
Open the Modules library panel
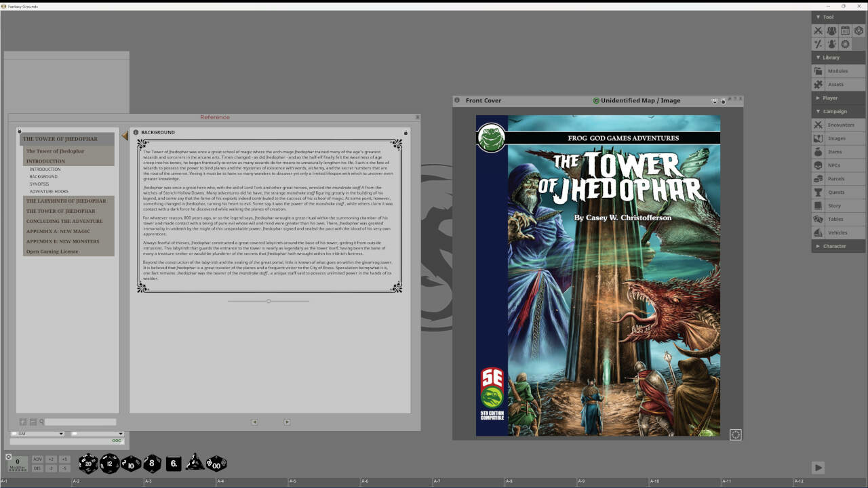(x=838, y=70)
